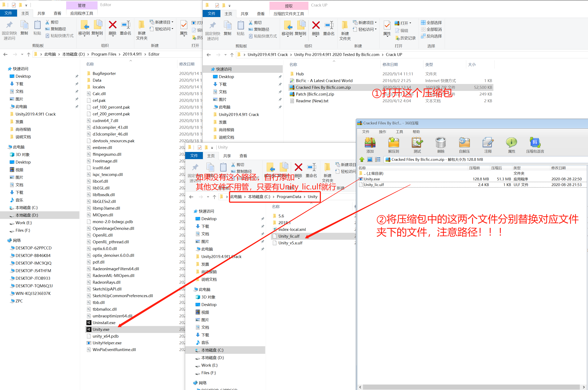
Task: Click 属性 icon in Crack UP window ribbon
Action: pyautogui.click(x=387, y=25)
